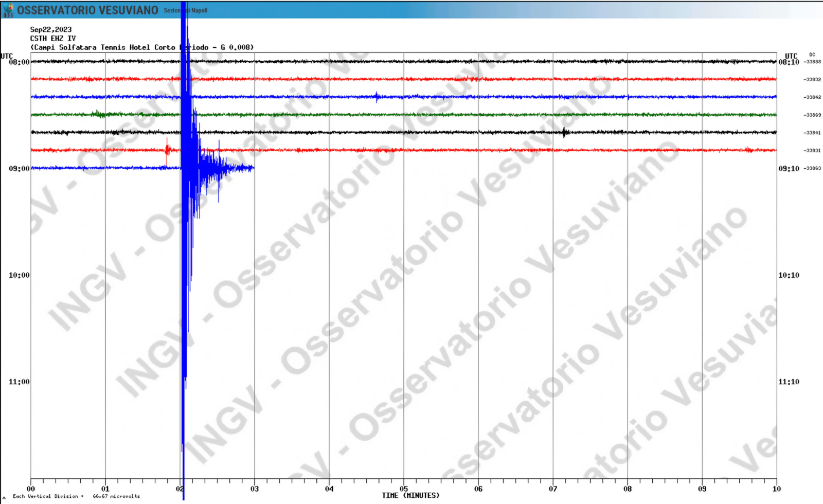The width and height of the screenshot is (823, 504).
Task: Click the 10 minute axis label
Action: point(777,489)
